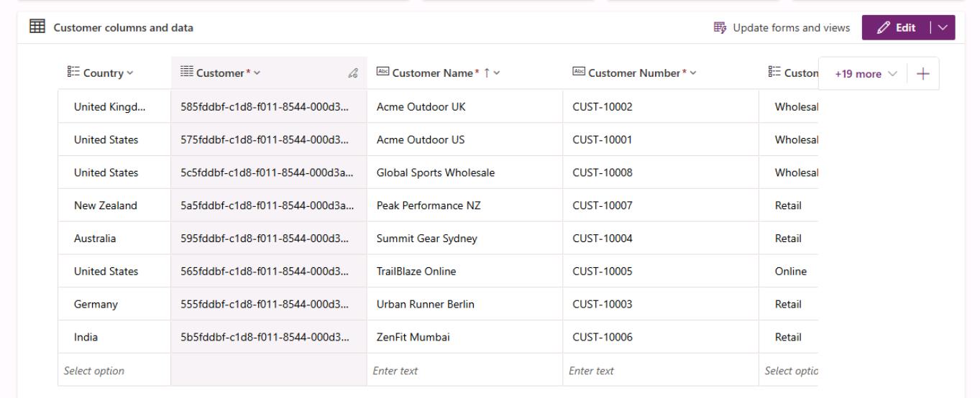Click the ascending sort arrow on Customer Name
The height and width of the screenshot is (398, 980).
493,73
